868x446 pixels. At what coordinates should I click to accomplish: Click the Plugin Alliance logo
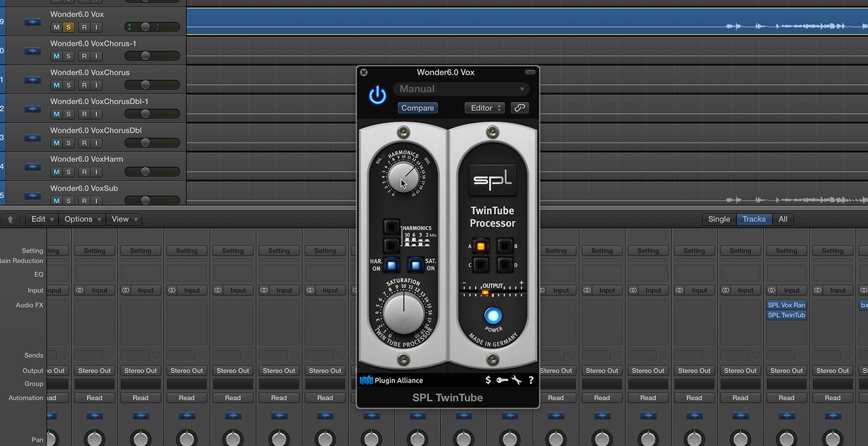pyautogui.click(x=391, y=380)
